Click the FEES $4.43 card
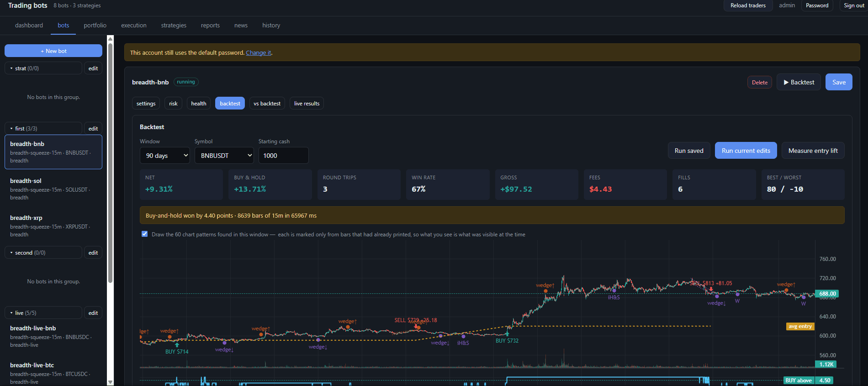Image resolution: width=868 pixels, height=386 pixels. (x=625, y=184)
